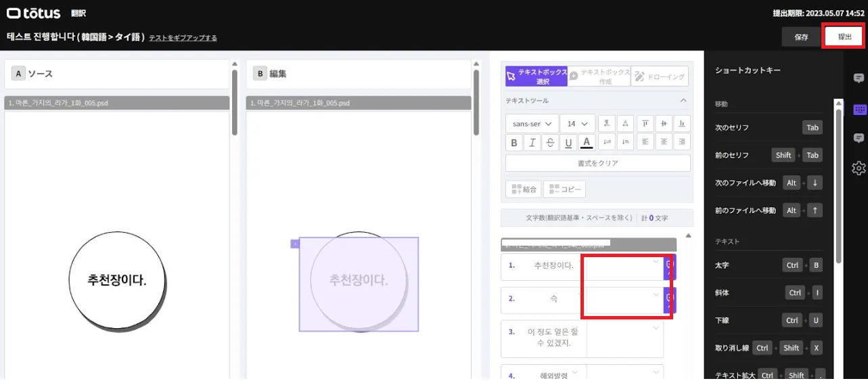The width and height of the screenshot is (868, 381).
Task: Open the settings gear icon
Action: point(859,168)
